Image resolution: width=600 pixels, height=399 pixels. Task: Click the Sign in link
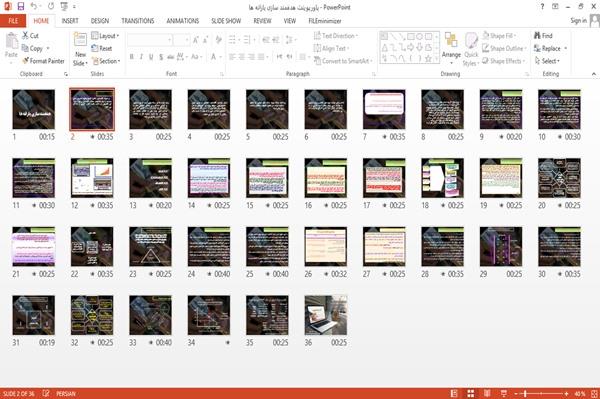(578, 20)
